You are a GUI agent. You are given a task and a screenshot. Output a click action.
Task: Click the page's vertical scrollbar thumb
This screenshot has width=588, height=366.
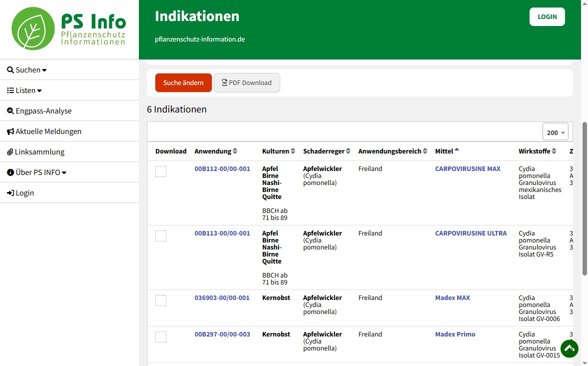click(x=585, y=200)
